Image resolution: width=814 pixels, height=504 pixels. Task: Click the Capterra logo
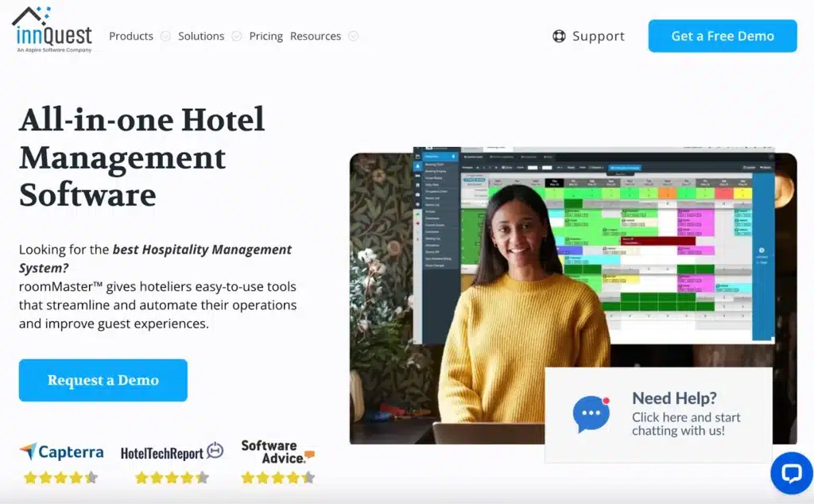tap(60, 452)
